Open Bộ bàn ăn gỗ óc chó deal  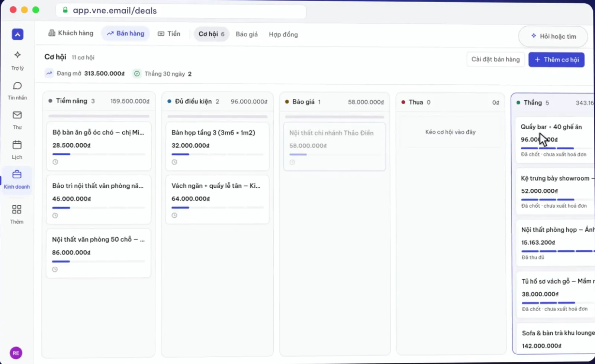tap(99, 146)
